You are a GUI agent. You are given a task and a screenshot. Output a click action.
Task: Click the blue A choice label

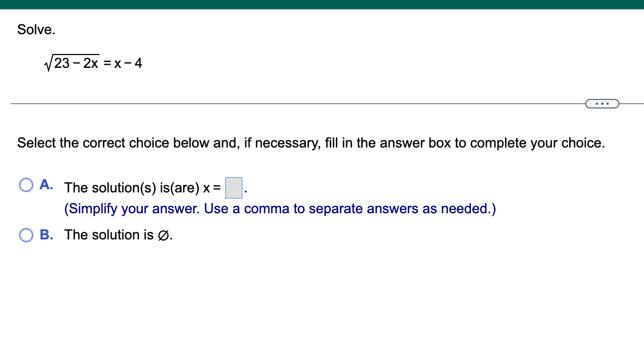click(46, 184)
